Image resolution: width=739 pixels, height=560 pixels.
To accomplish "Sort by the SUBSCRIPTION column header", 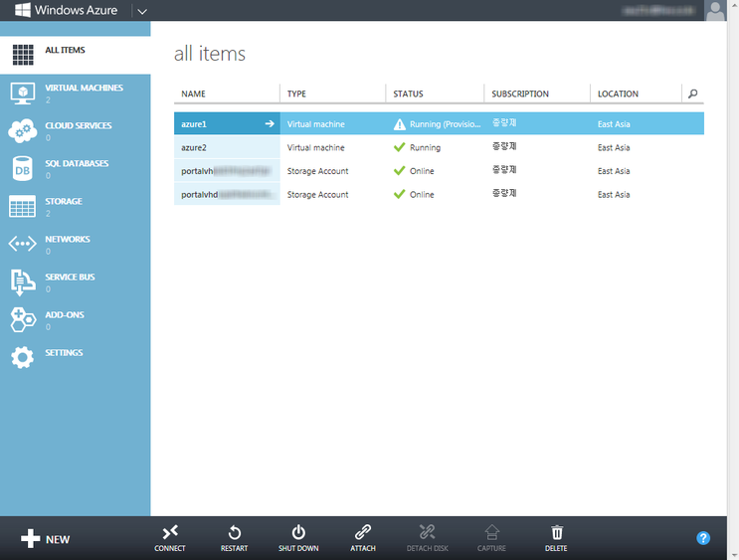I will 520,93.
